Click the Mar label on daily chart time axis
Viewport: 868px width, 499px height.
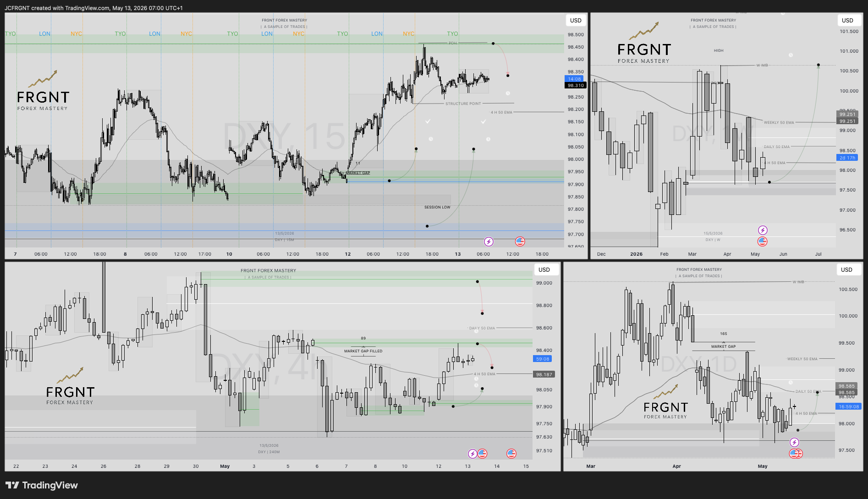click(591, 466)
